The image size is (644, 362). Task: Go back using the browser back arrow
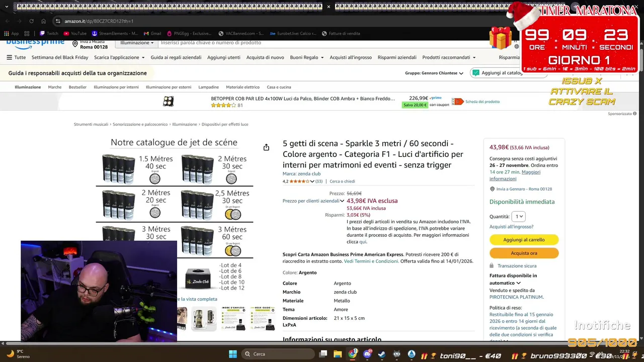[x=7, y=21]
